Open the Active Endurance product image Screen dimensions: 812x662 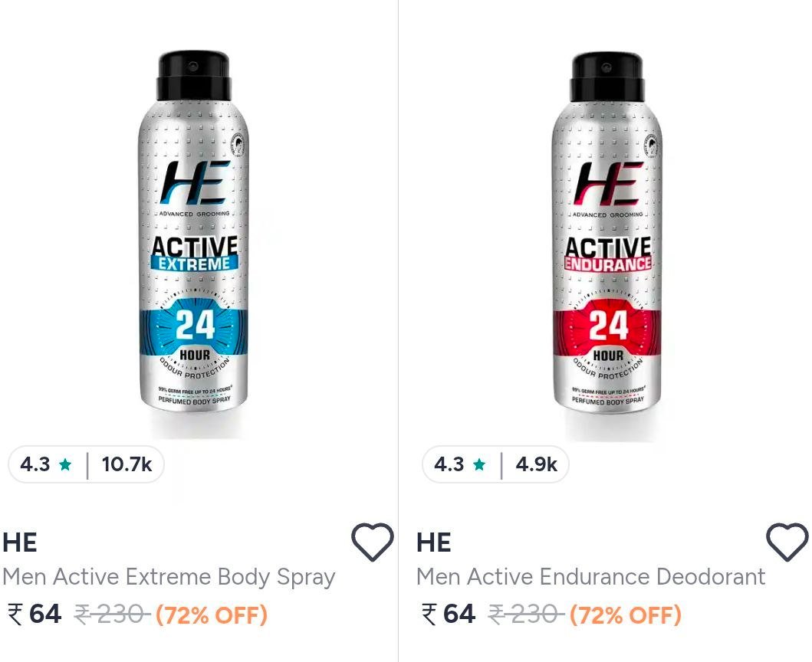point(607,231)
